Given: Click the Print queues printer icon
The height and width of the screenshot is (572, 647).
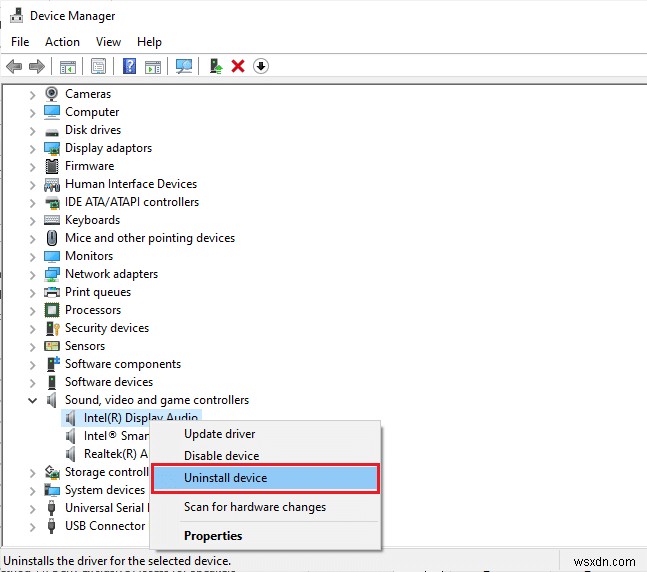Looking at the screenshot, I should 52,292.
